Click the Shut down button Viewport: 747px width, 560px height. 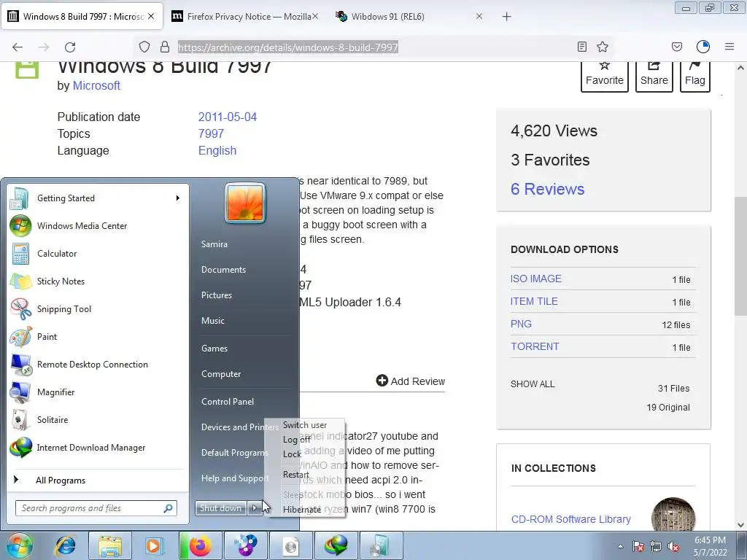click(x=220, y=508)
